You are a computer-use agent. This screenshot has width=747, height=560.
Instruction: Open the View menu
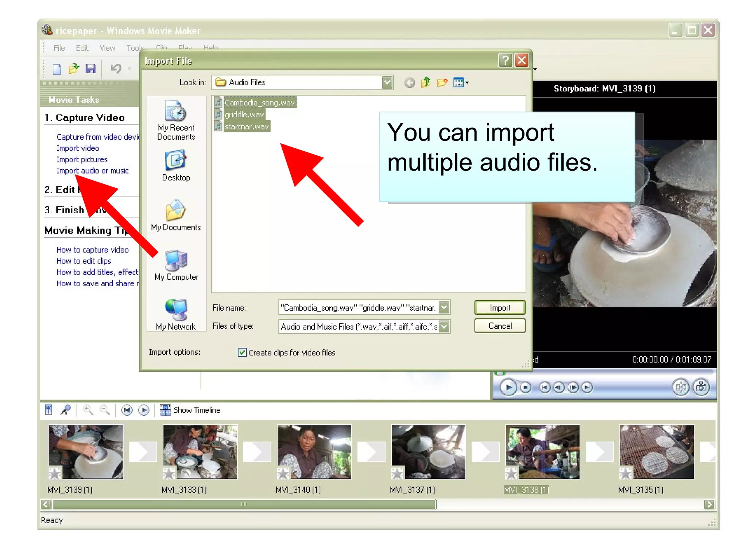(108, 48)
